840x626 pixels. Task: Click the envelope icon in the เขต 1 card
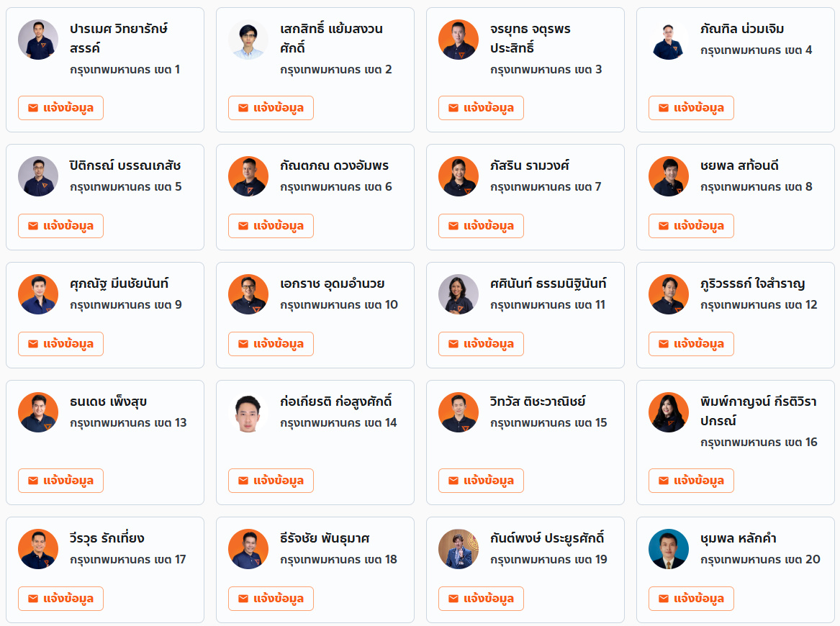click(33, 108)
